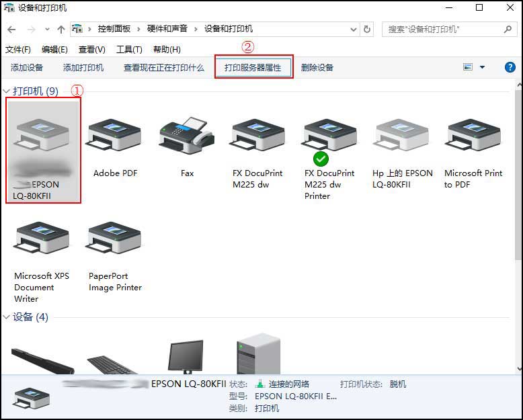This screenshot has width=523, height=420.
Task: Select the monitor device icon
Action: (186, 357)
